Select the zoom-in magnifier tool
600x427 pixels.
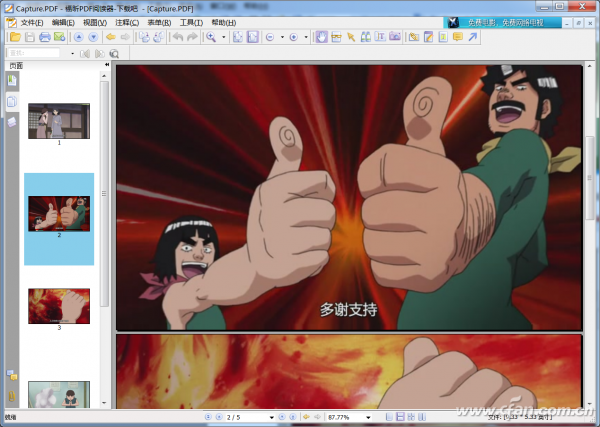211,37
